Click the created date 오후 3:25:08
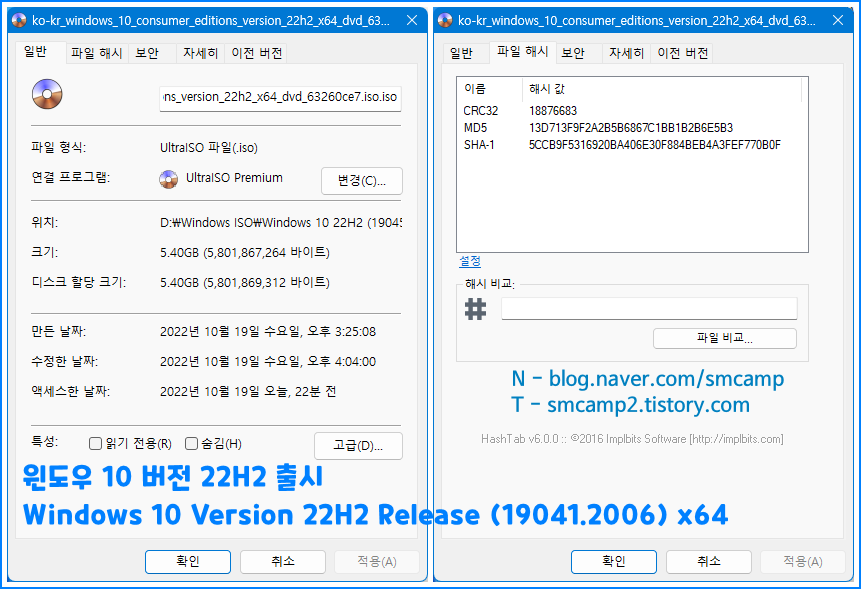 click(268, 332)
